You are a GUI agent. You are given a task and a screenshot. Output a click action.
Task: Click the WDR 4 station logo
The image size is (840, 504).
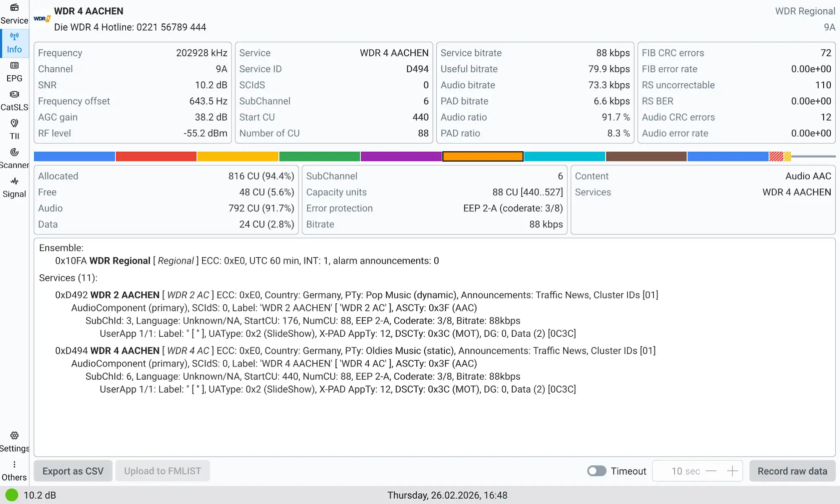[x=42, y=19]
